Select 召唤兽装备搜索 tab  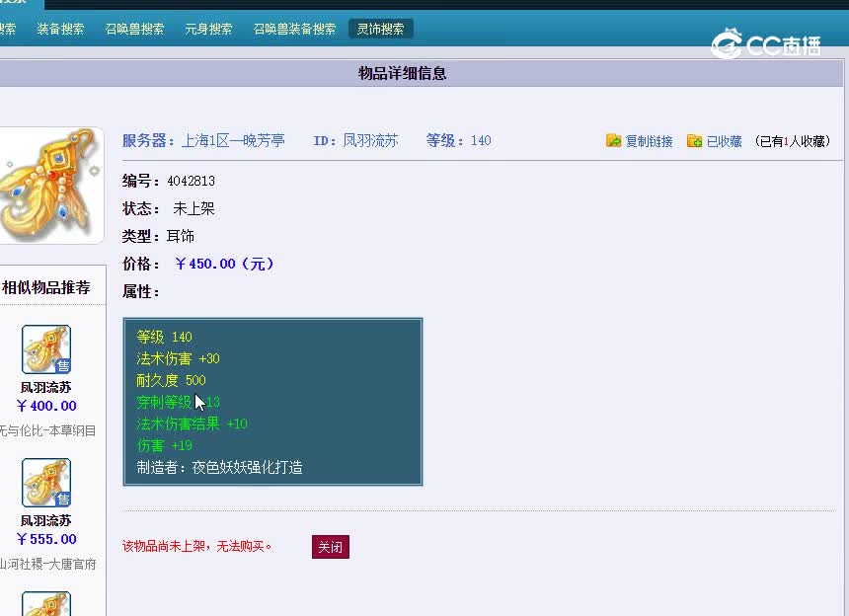tap(294, 29)
